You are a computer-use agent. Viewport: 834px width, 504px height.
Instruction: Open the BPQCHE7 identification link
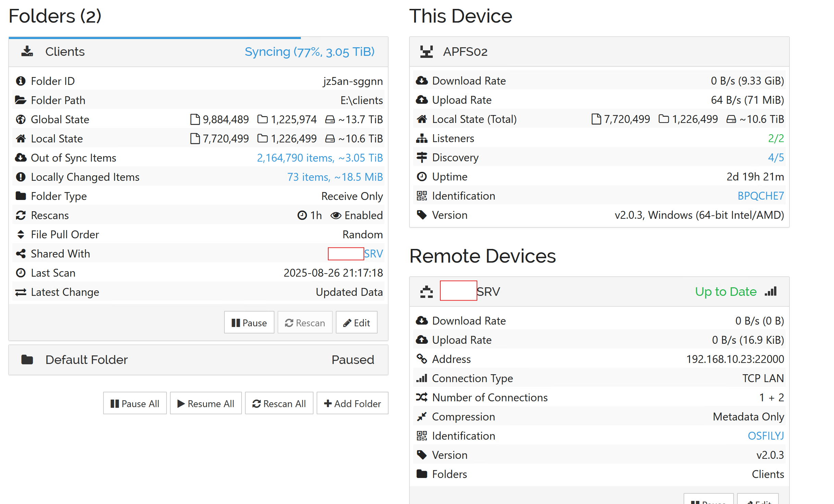pyautogui.click(x=760, y=196)
